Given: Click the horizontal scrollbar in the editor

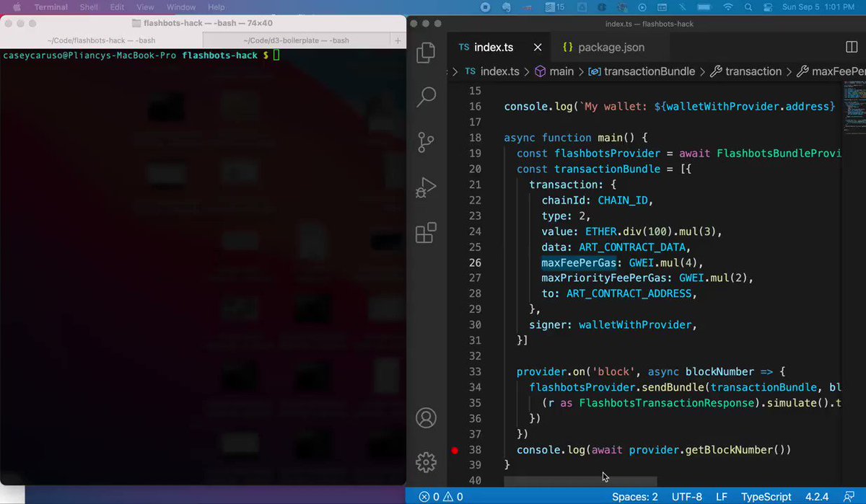Looking at the screenshot, I should coord(580,482).
